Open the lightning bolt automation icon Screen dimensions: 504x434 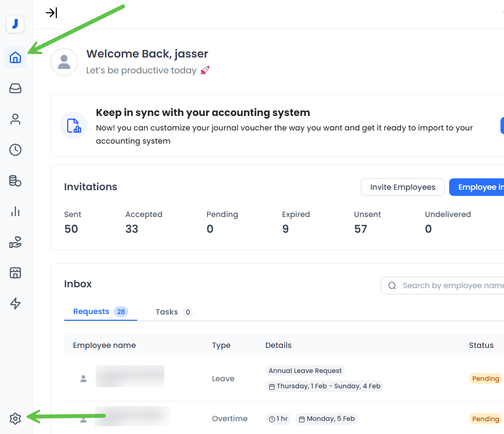[15, 304]
